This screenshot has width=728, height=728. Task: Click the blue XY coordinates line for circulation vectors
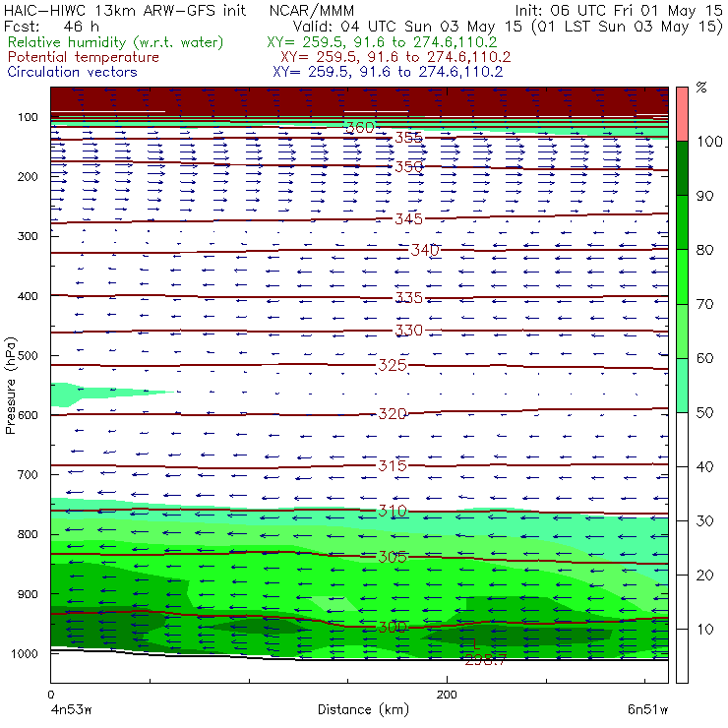tap(388, 72)
